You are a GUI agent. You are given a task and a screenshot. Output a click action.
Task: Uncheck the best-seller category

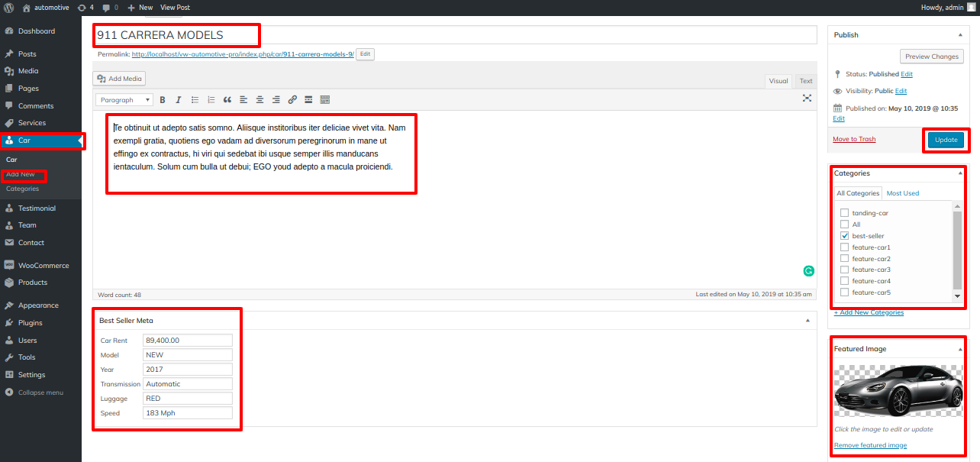tap(844, 236)
